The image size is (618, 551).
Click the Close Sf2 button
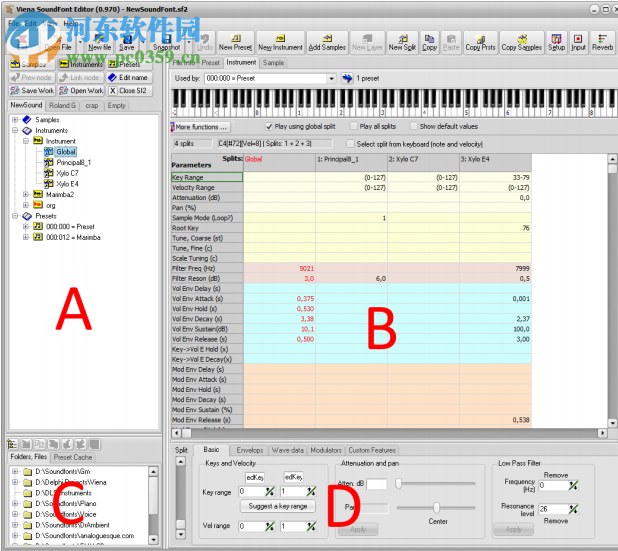[x=130, y=91]
